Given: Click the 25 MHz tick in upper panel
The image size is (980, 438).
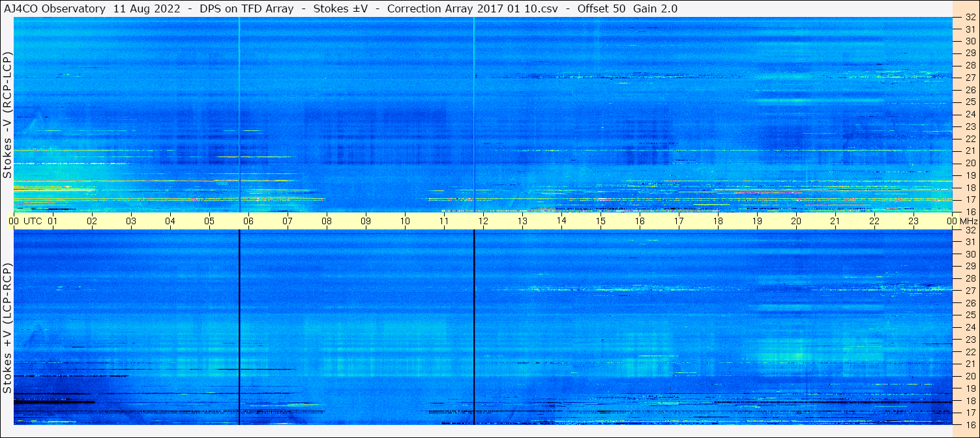Looking at the screenshot, I should (x=970, y=102).
